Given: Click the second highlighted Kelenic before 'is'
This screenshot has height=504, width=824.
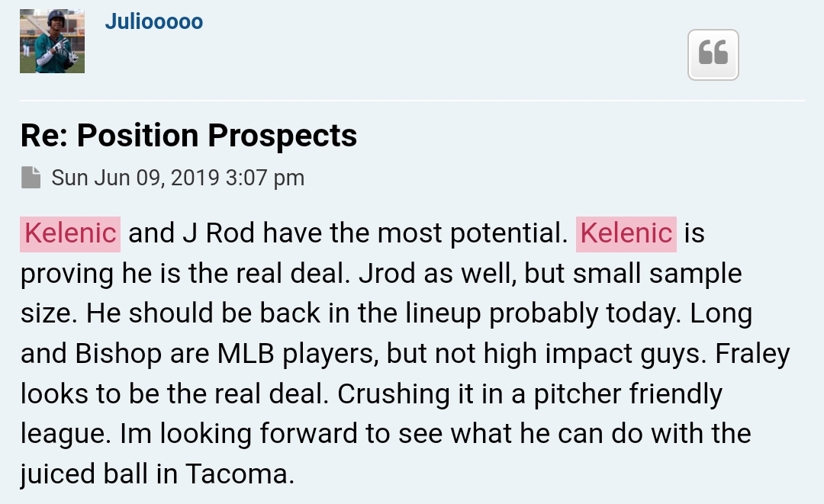Looking at the screenshot, I should [626, 233].
